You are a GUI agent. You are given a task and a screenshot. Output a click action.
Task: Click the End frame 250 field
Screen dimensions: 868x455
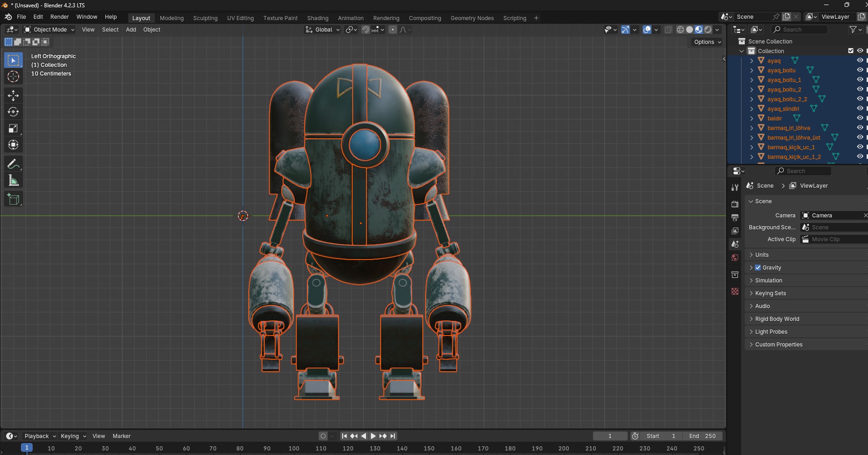(702, 436)
